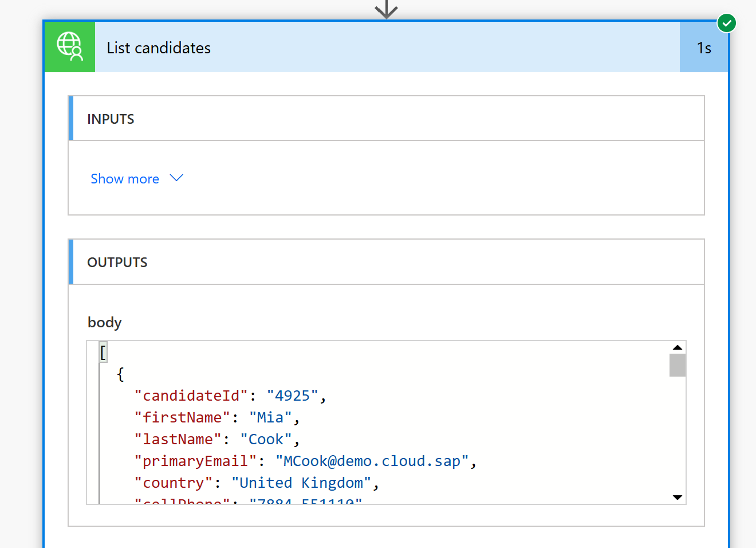The height and width of the screenshot is (548, 756).
Task: Click the "candidateId" key in JSON
Action: [x=191, y=396]
